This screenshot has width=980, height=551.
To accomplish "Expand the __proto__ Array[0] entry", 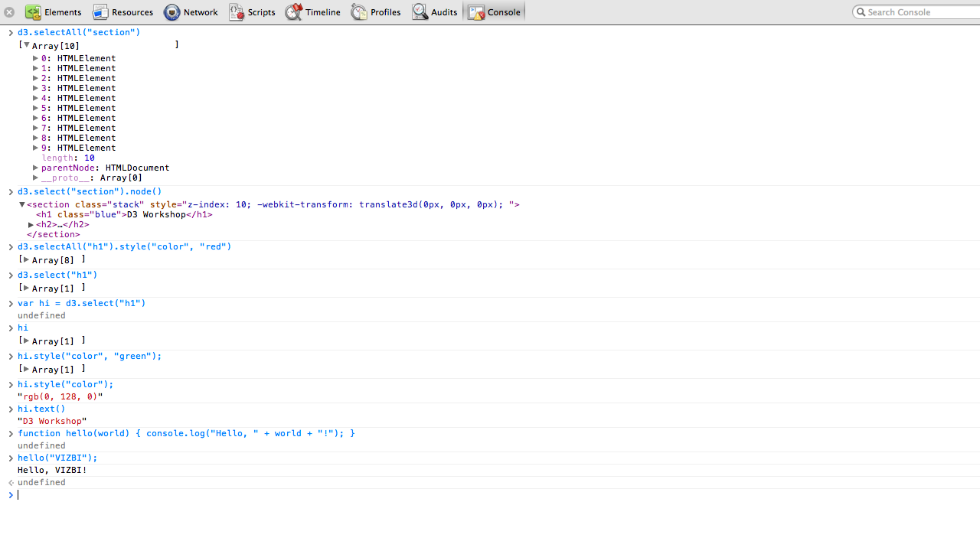I will [x=35, y=178].
